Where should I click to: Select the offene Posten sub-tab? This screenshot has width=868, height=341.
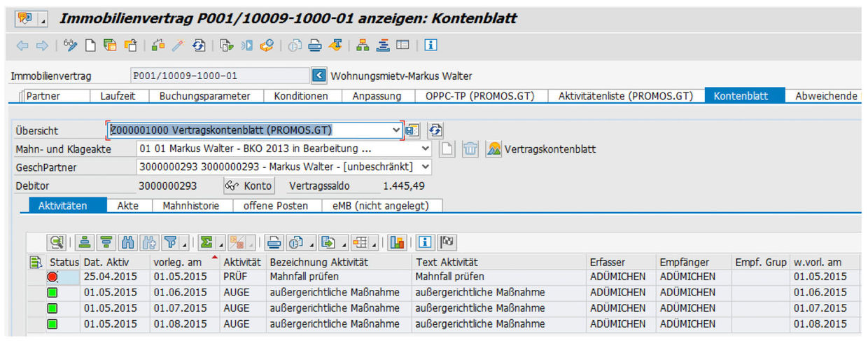tap(275, 205)
